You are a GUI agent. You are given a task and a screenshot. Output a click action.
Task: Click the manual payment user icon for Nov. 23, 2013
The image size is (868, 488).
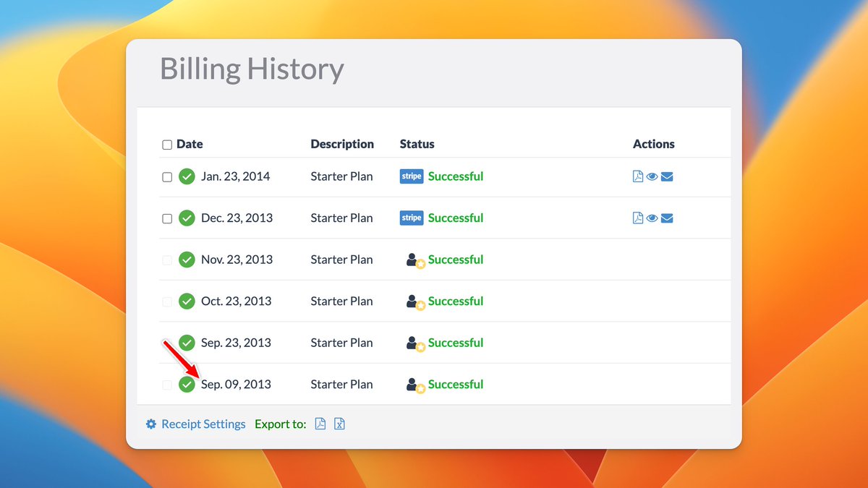(x=414, y=260)
